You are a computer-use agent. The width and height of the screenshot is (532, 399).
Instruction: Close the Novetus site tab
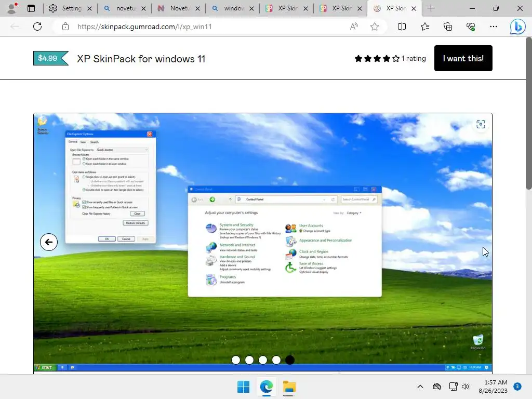point(198,8)
